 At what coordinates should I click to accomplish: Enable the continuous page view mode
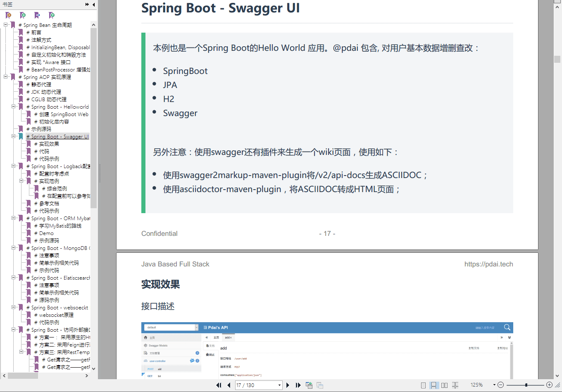pyautogui.click(x=433, y=385)
